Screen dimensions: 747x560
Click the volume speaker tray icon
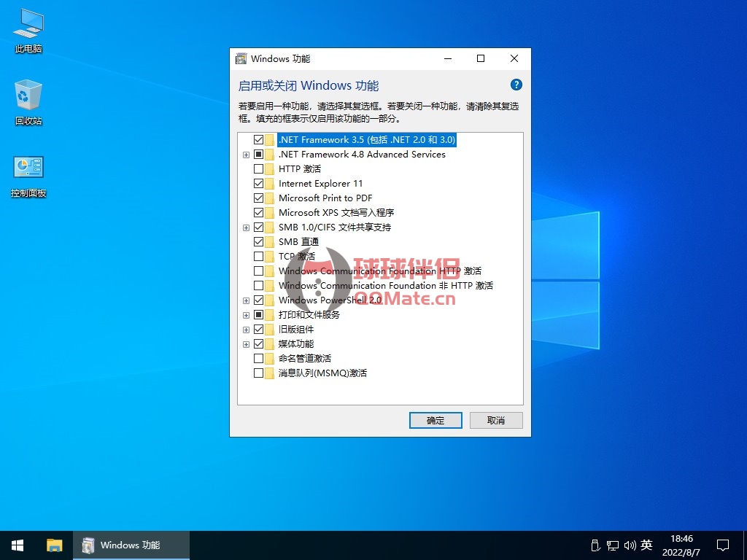[629, 545]
